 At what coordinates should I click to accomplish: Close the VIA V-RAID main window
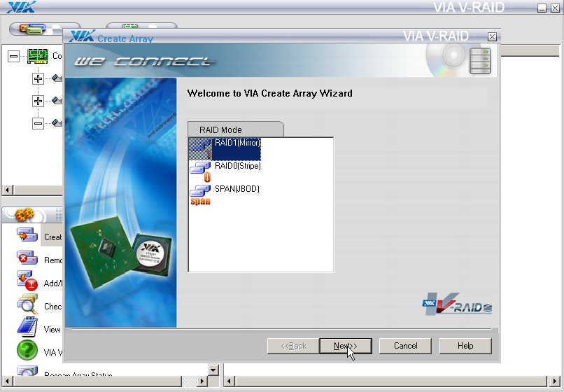tap(555, 8)
